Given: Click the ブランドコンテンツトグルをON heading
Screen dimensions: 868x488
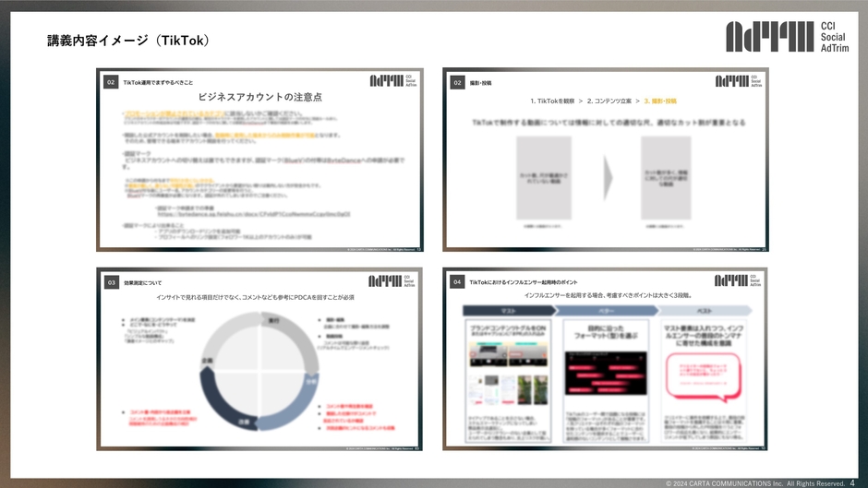Looking at the screenshot, I should pyautogui.click(x=508, y=328).
